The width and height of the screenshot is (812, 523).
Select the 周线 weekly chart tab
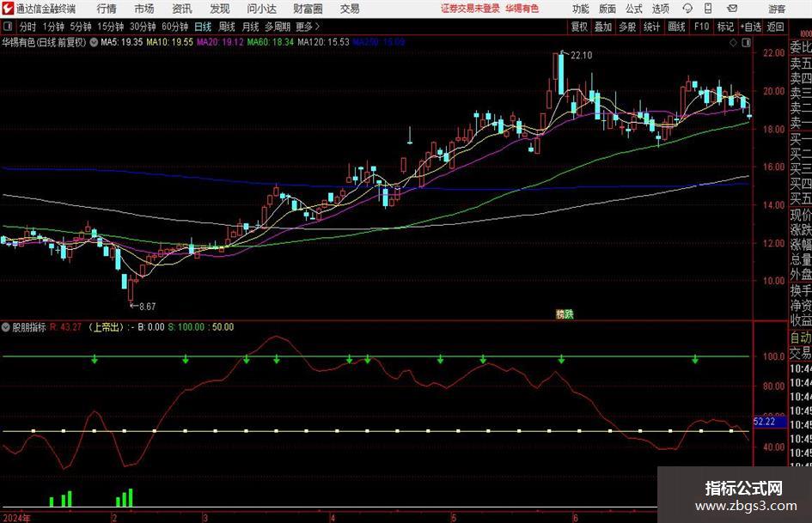coord(227,27)
